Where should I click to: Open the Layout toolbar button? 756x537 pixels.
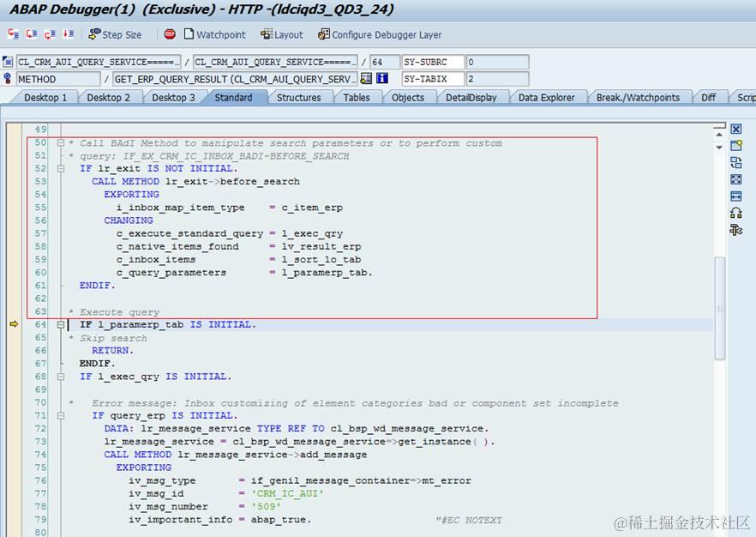click(x=282, y=34)
